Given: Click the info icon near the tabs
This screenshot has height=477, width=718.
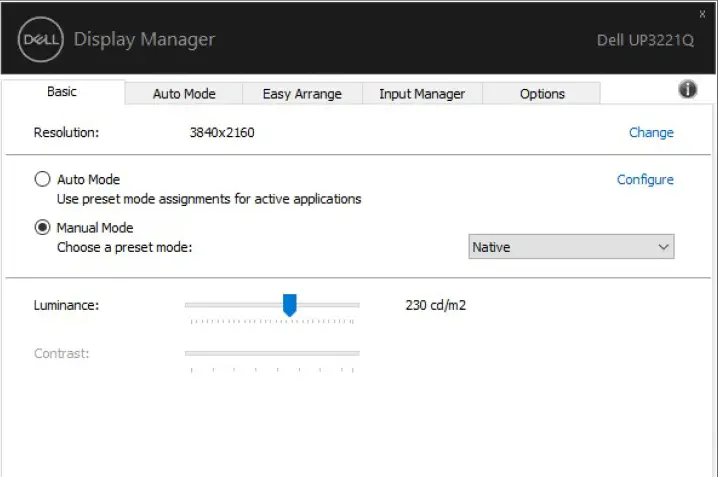Looking at the screenshot, I should point(687,89).
